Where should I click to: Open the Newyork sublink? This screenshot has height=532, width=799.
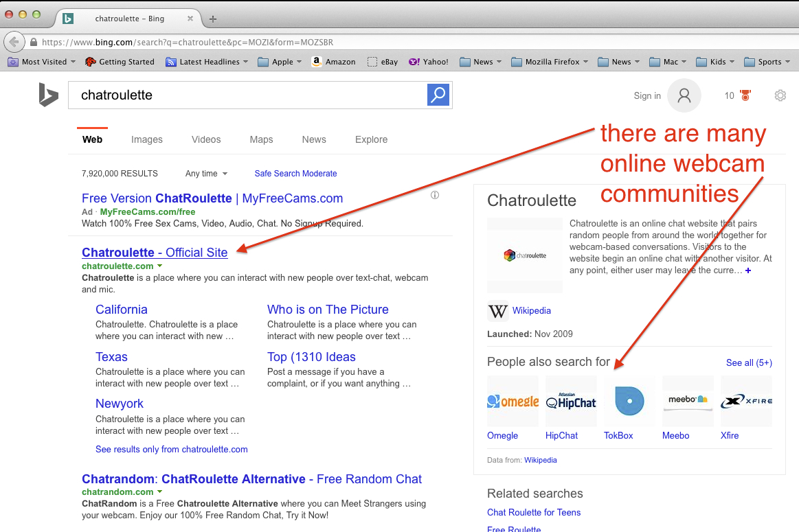point(120,404)
